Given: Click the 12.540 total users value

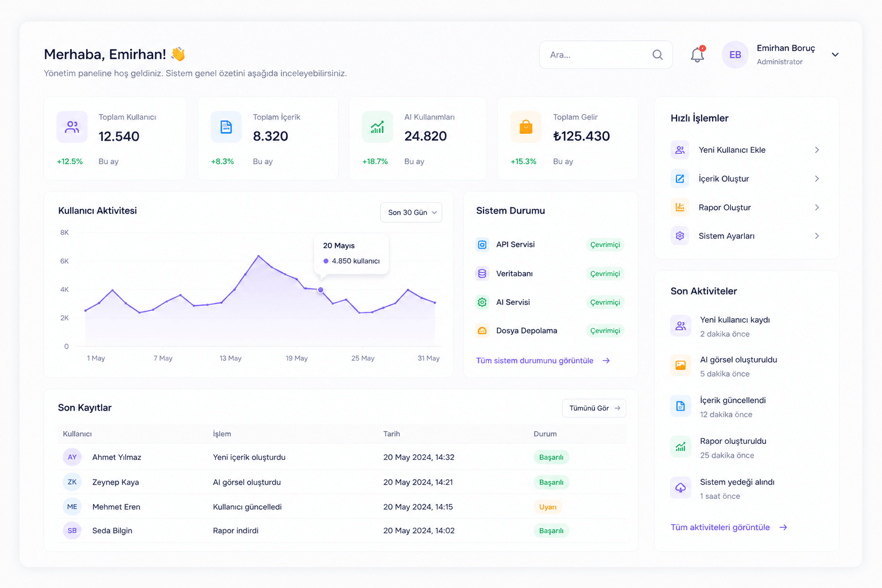Looking at the screenshot, I should [x=119, y=136].
